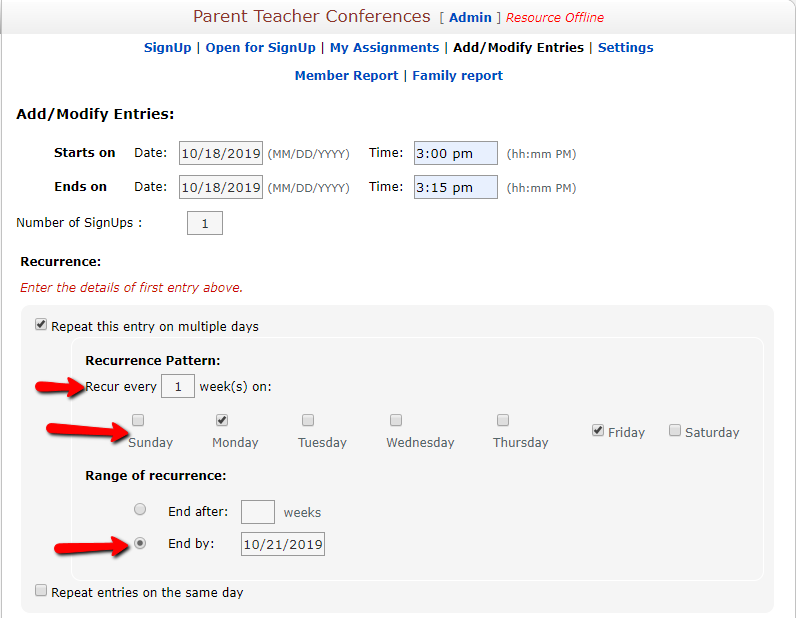
Task: Select the Add/Modify Entries tab
Action: click(x=518, y=48)
